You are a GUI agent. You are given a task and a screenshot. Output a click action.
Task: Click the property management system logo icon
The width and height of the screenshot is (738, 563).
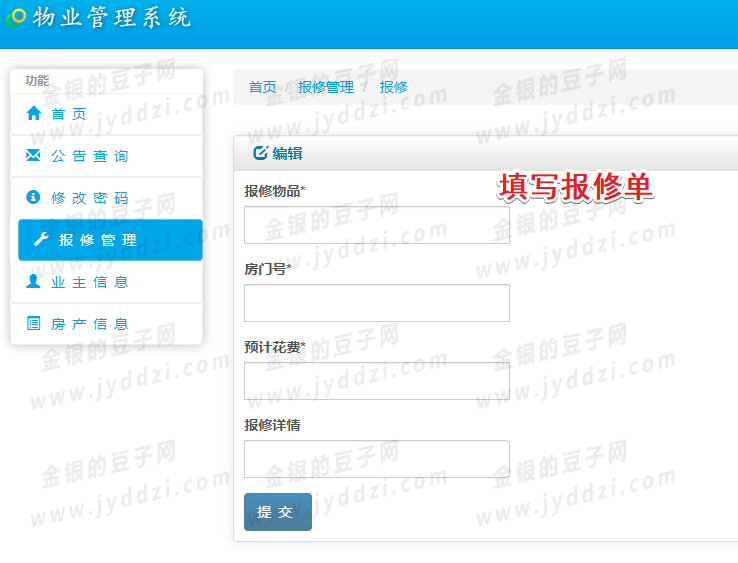[x=16, y=17]
